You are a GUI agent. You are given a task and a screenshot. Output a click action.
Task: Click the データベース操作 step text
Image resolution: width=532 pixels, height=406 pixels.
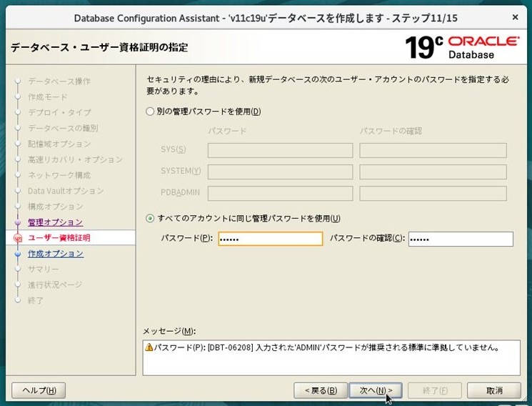click(59, 81)
